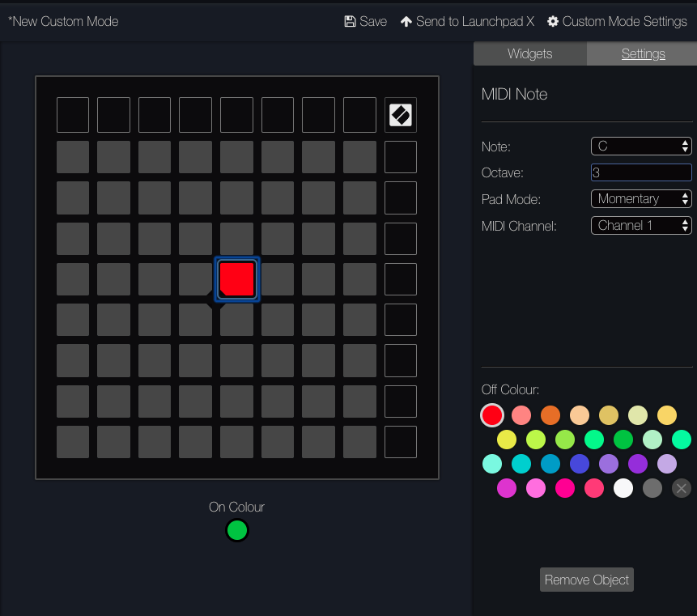
Task: Select the red highlighted MIDI note pad
Action: (237, 279)
